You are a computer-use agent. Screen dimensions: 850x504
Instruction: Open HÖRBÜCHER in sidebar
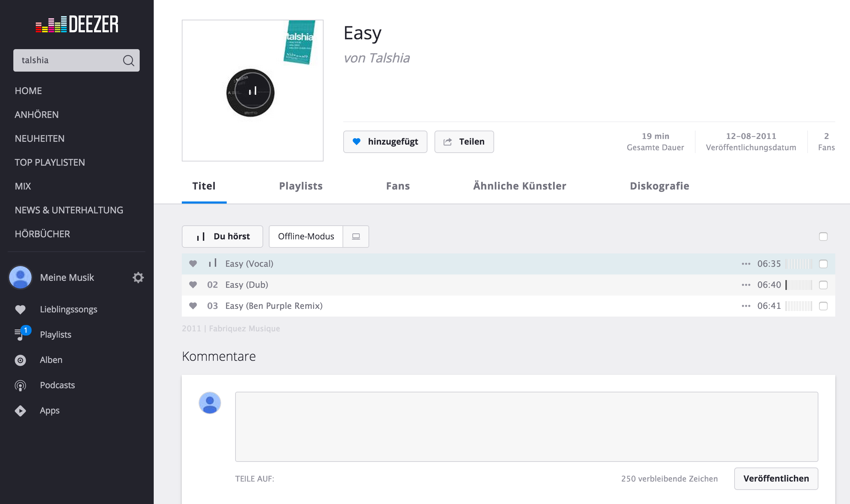pos(42,234)
